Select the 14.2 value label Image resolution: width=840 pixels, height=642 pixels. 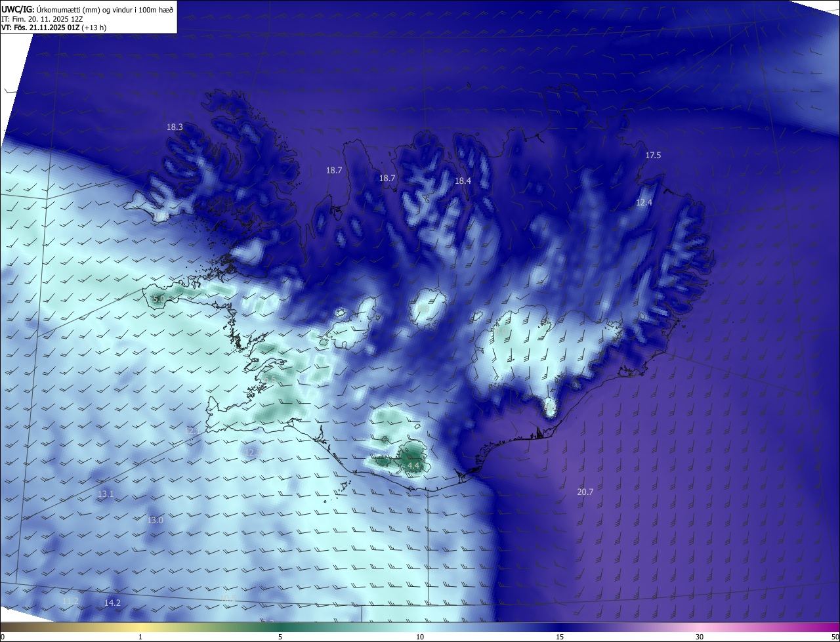[112, 603]
